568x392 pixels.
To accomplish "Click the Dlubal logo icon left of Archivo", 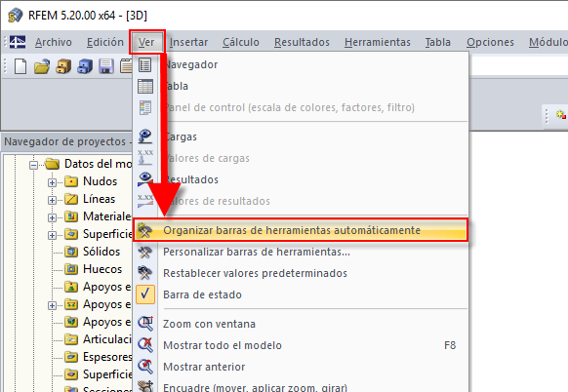I will click(x=17, y=42).
